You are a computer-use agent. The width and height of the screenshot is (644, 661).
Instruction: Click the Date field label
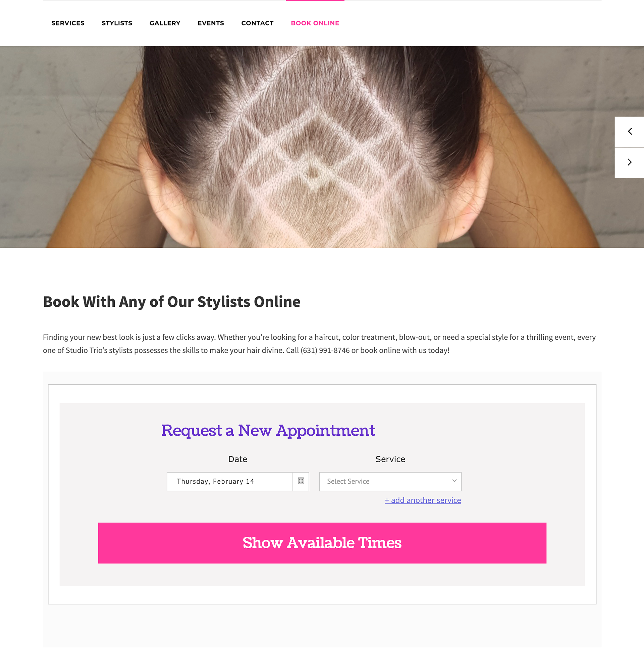[238, 459]
